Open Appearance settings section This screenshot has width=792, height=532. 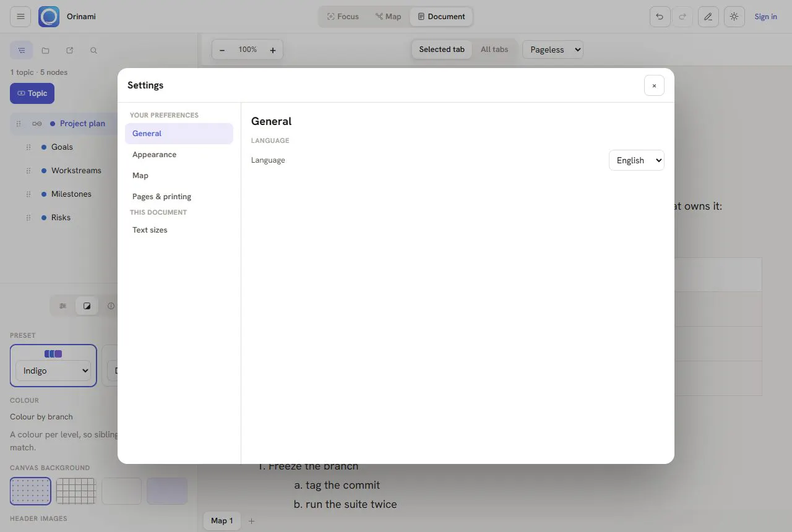pos(179,155)
